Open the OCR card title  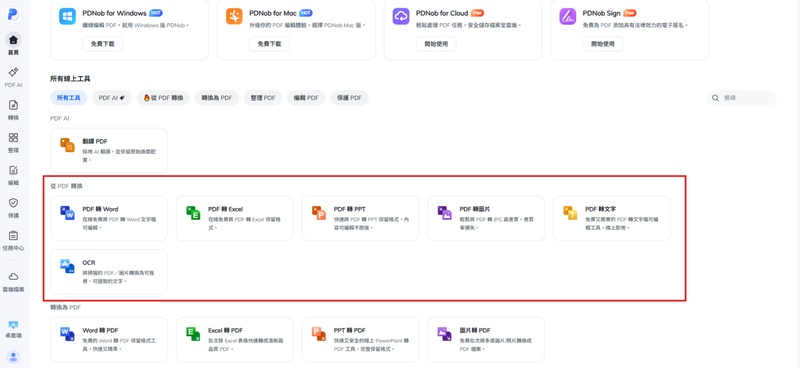[89, 263]
